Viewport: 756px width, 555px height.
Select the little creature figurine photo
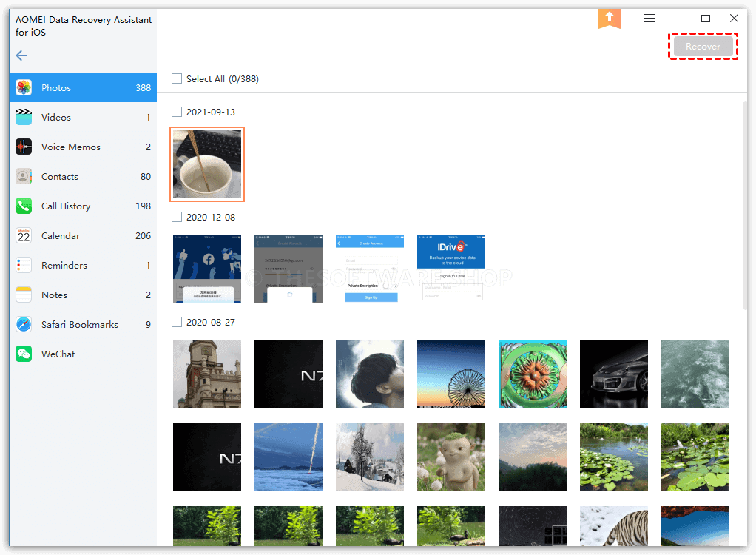pyautogui.click(x=450, y=457)
